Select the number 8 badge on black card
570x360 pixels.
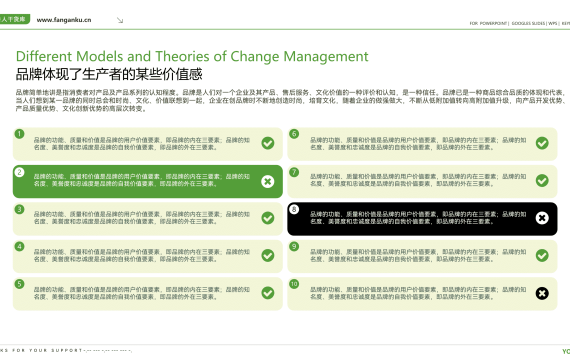click(x=294, y=209)
